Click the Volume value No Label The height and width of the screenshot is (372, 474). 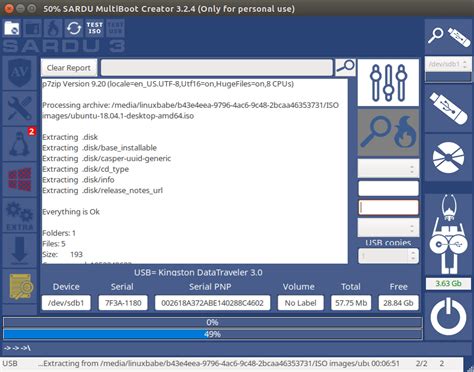tap(300, 303)
